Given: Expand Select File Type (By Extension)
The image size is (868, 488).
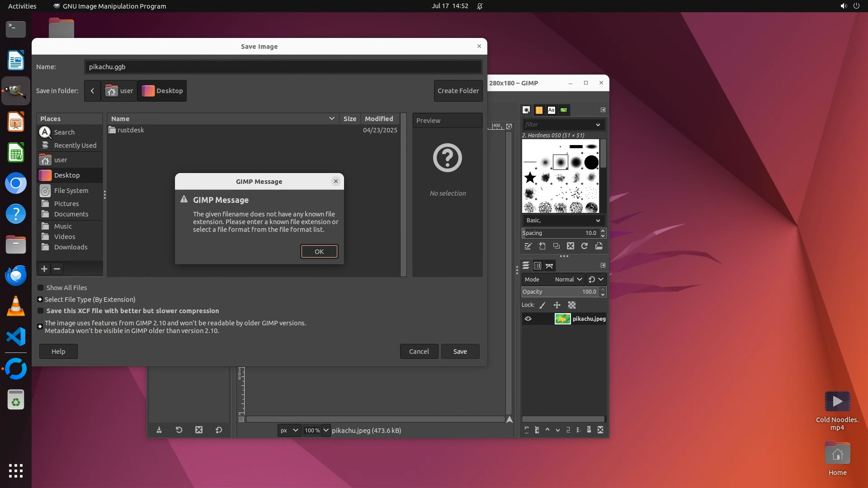Looking at the screenshot, I should pyautogui.click(x=40, y=300).
